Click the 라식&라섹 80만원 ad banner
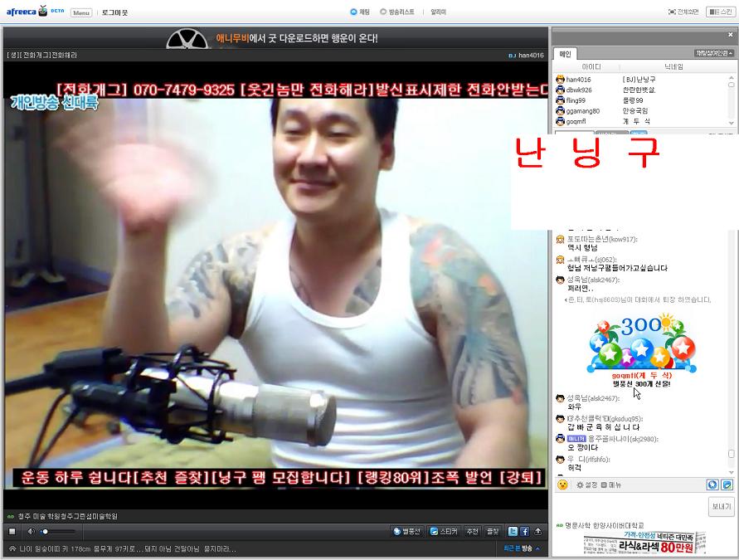 click(644, 543)
